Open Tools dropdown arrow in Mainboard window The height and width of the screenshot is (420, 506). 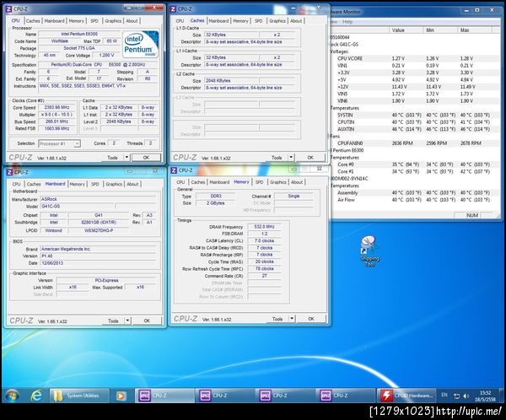point(127,320)
